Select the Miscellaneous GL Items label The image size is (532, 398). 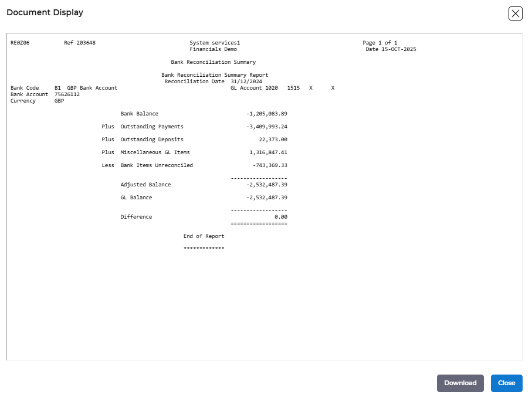point(155,152)
